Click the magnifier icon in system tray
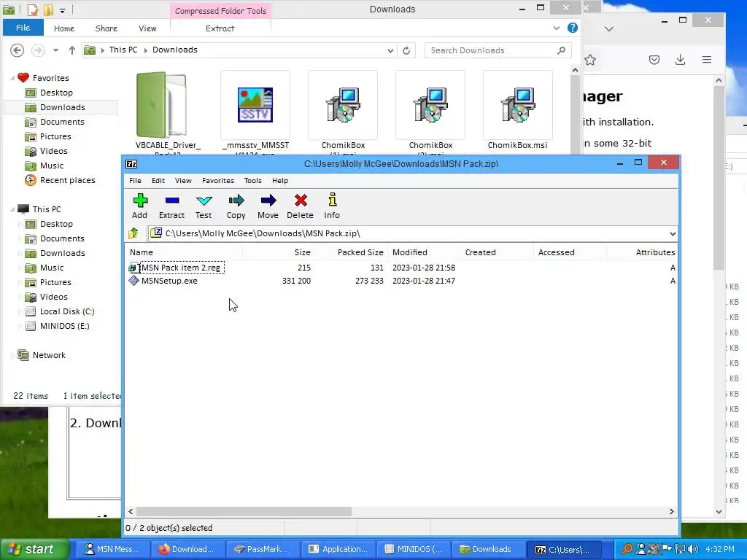This screenshot has height=560, width=747. [627, 549]
